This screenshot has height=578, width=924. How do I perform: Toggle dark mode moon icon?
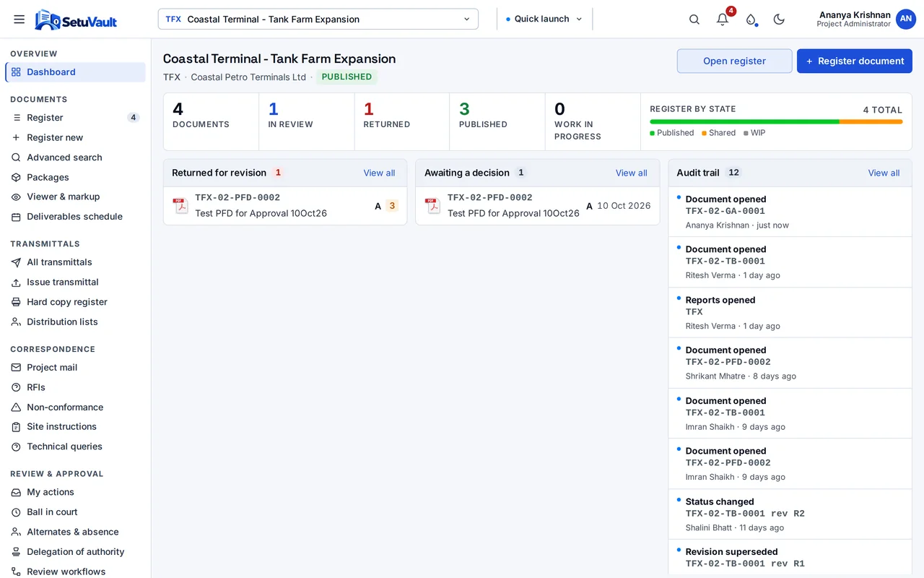pos(779,20)
